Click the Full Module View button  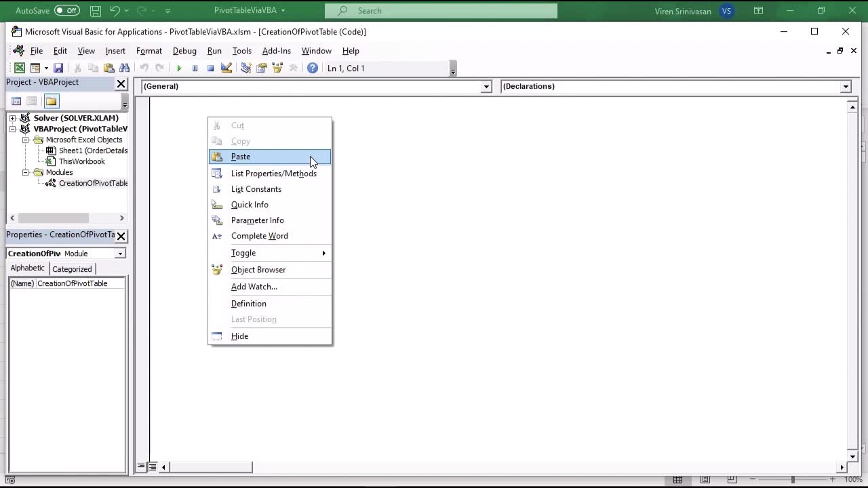pyautogui.click(x=153, y=466)
